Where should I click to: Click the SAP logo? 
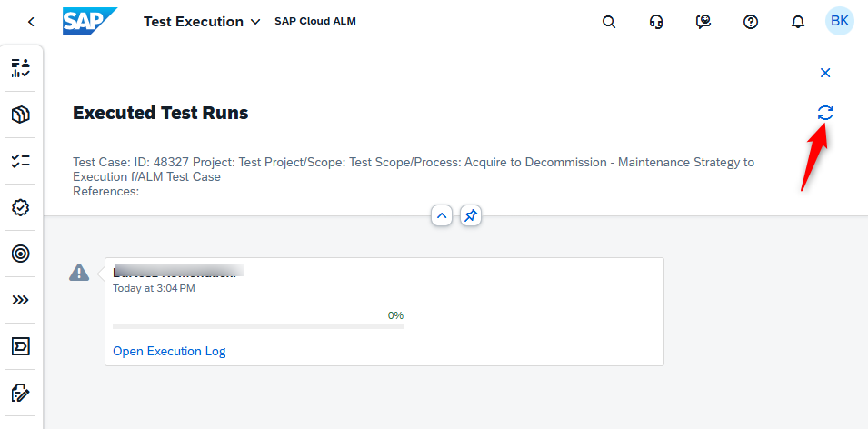coord(90,21)
